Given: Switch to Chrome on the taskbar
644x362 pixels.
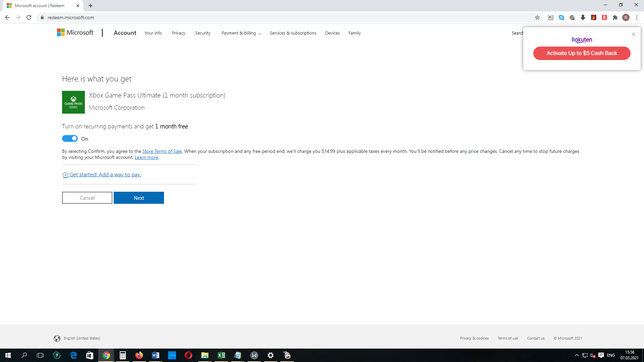Looking at the screenshot, I should 106,355.
